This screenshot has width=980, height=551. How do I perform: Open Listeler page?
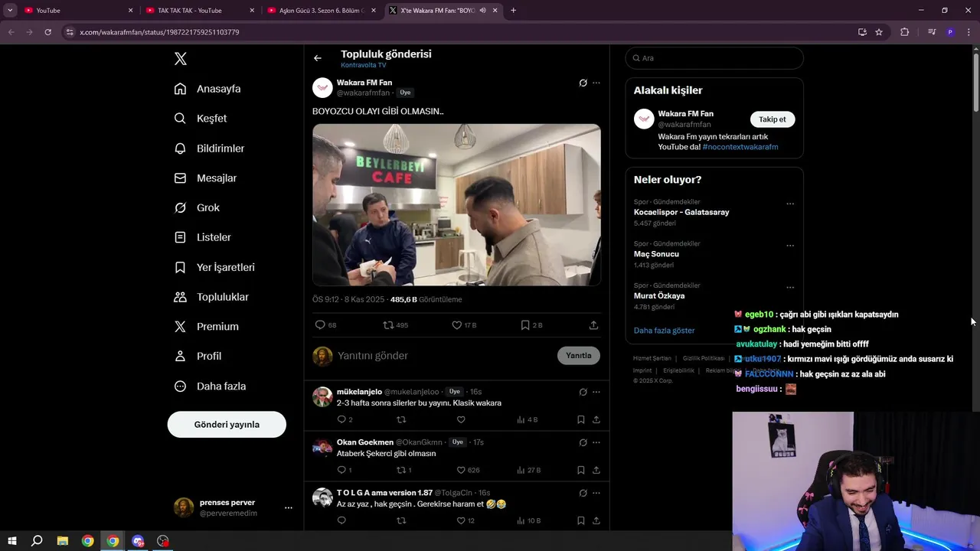coord(202,237)
